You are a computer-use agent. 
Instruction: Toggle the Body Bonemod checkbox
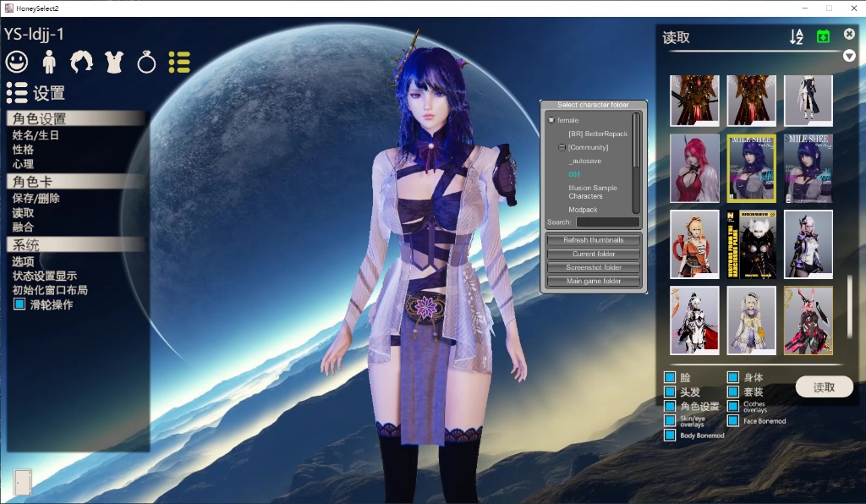(670, 435)
